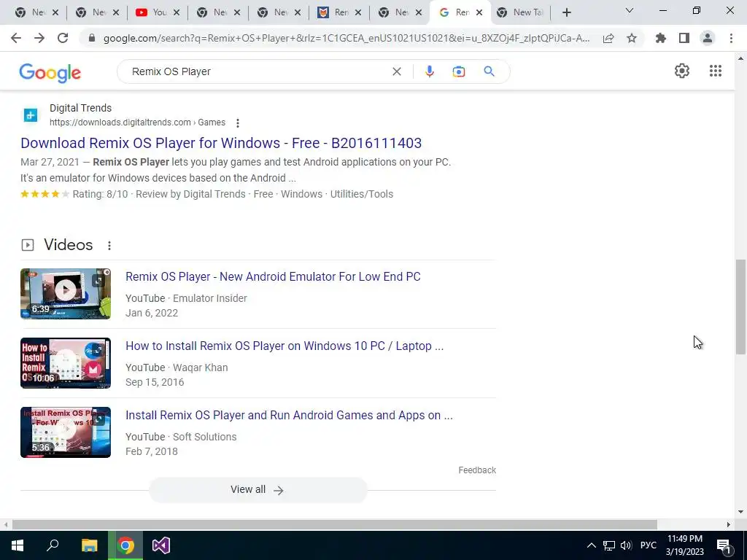Search by image with the camera icon
The image size is (747, 560).
[x=458, y=71]
